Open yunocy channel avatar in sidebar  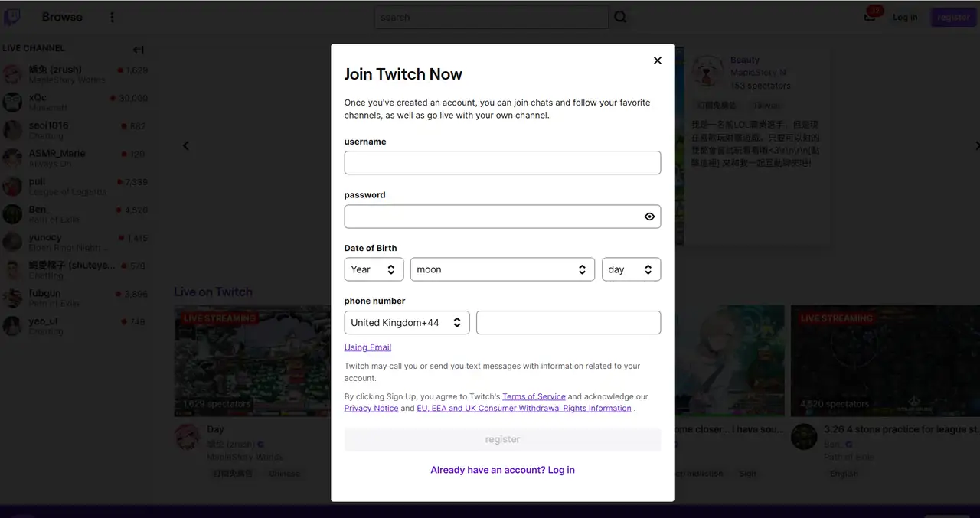(12, 243)
